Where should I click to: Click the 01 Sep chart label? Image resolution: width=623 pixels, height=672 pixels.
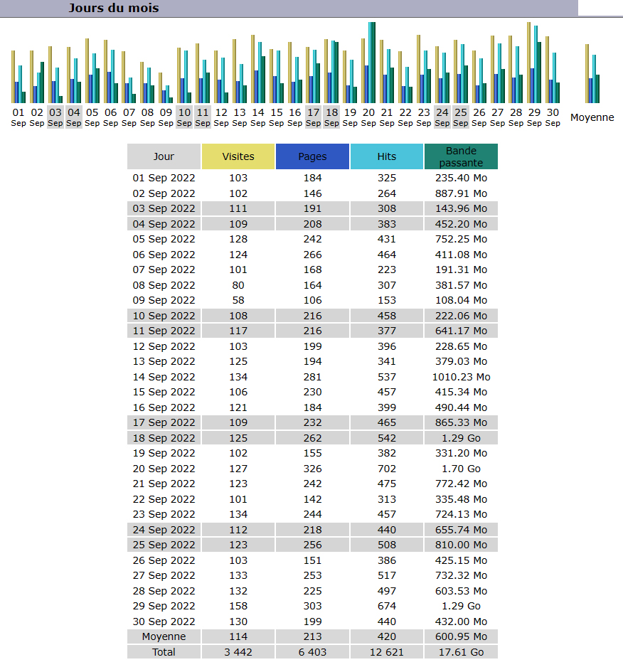[18, 117]
